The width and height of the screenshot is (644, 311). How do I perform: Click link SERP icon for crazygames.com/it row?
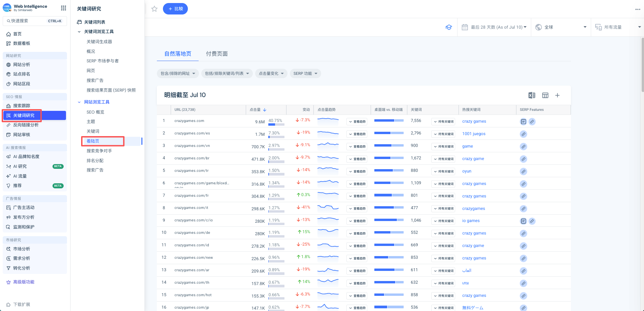pos(523,209)
